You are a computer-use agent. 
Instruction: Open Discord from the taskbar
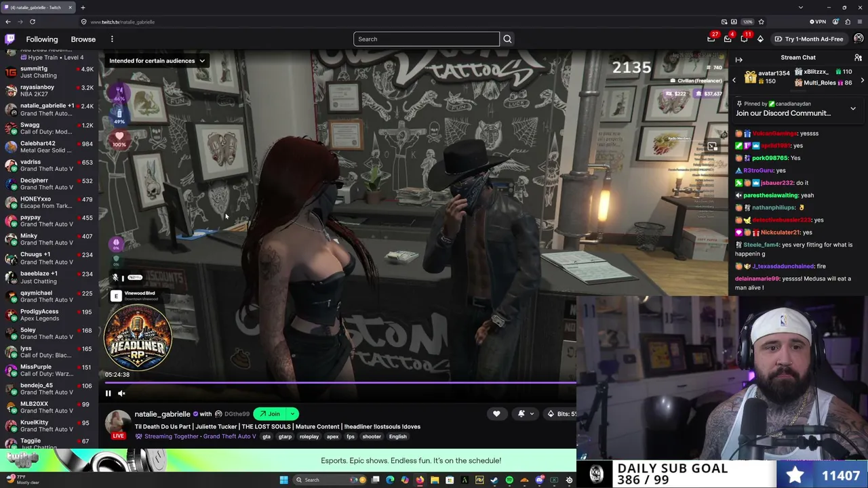click(539, 480)
